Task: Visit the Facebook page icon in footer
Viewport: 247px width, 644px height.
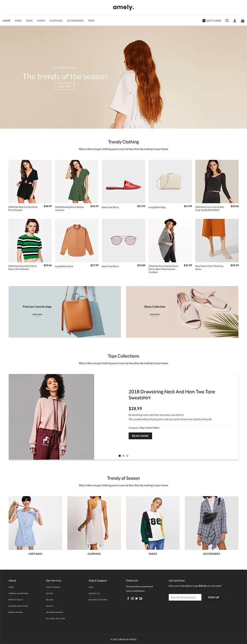Action: tap(128, 598)
